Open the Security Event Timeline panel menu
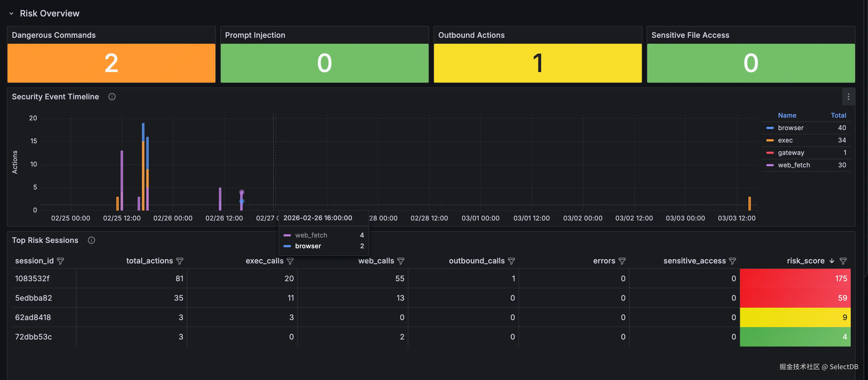The width and height of the screenshot is (868, 380). 848,97
